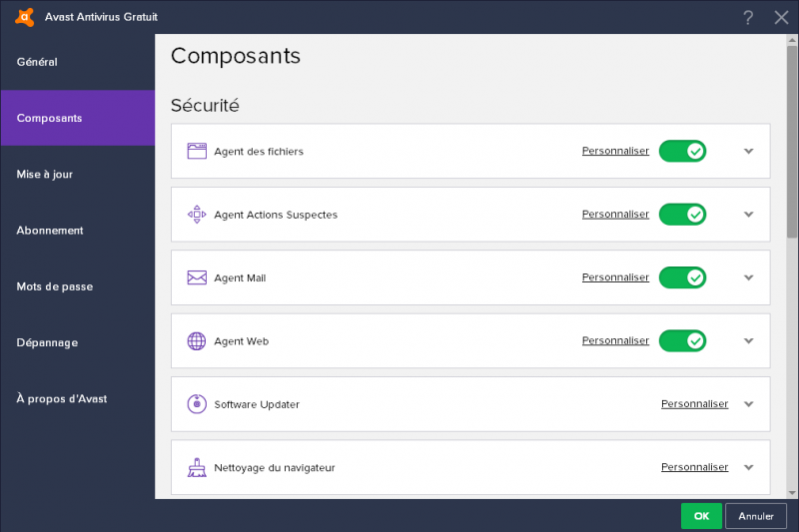Click the Agent Actions Suspectes icon

coord(197,215)
